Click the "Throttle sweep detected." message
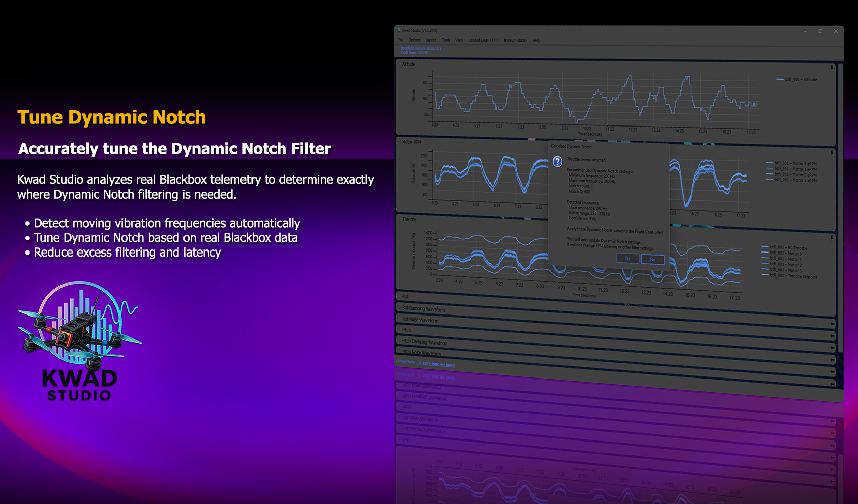The image size is (858, 504). (x=587, y=159)
